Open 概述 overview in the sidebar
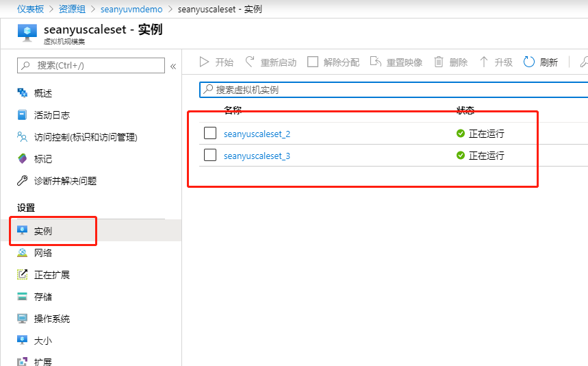 point(42,93)
